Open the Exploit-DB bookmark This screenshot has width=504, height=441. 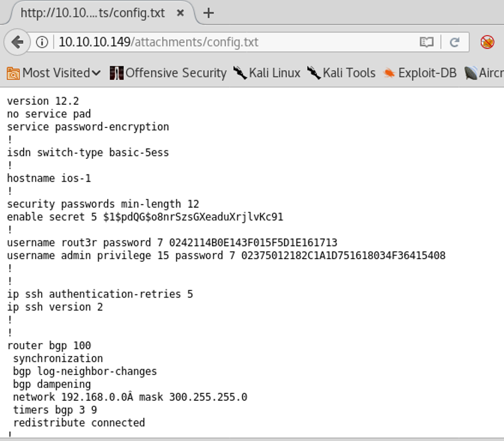[x=420, y=73]
